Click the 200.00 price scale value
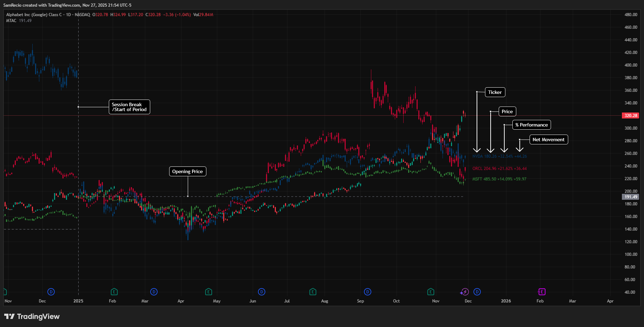 click(x=631, y=191)
